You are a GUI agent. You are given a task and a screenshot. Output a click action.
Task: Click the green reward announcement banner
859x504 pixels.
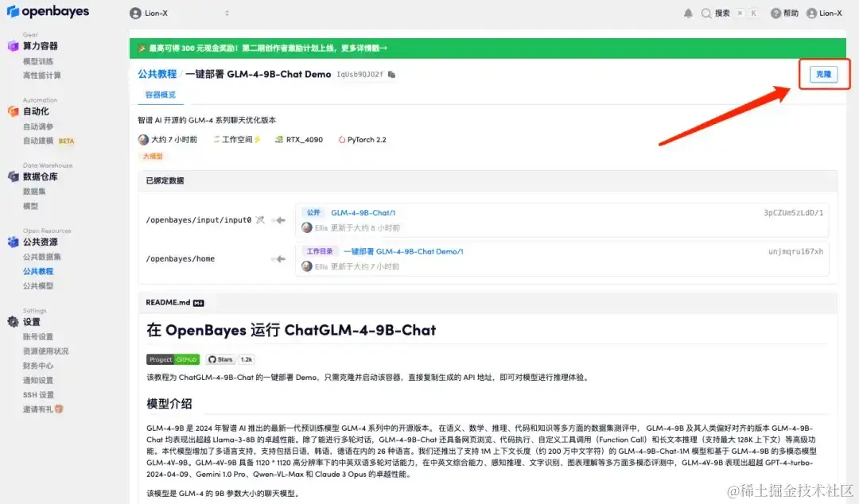pos(488,48)
